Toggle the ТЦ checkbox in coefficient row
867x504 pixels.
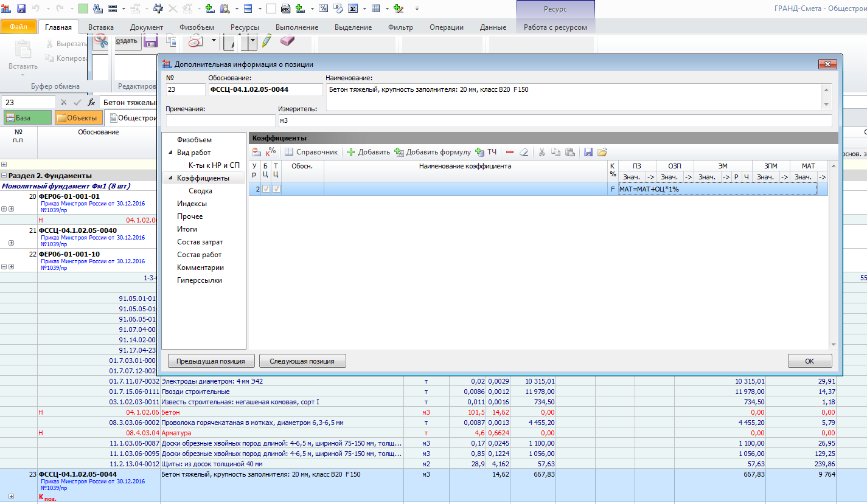click(x=276, y=189)
